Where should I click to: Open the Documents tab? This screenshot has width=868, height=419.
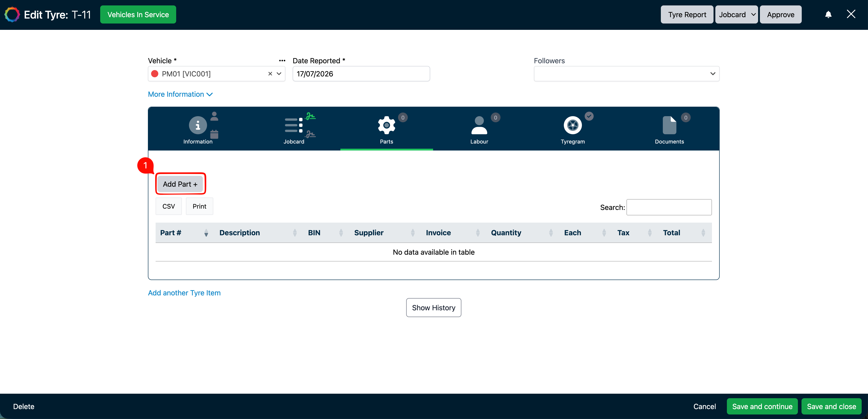669,130
